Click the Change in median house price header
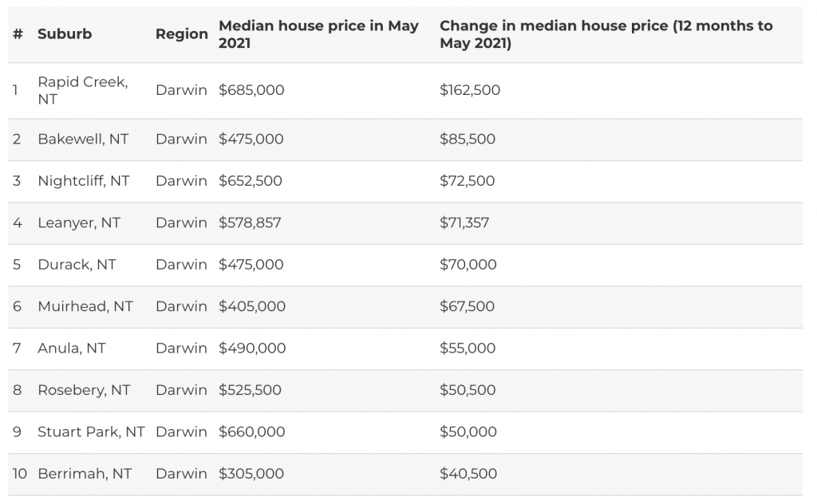 606,33
